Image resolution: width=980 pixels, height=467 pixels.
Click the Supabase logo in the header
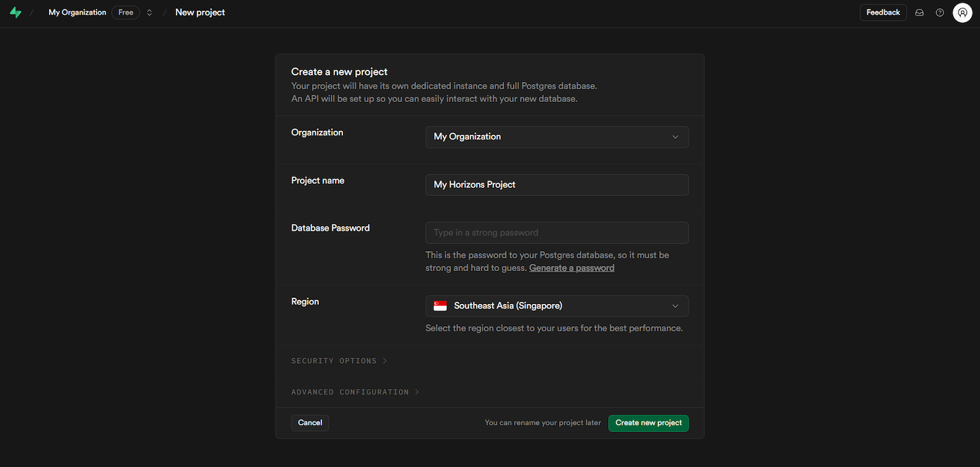[15, 11]
